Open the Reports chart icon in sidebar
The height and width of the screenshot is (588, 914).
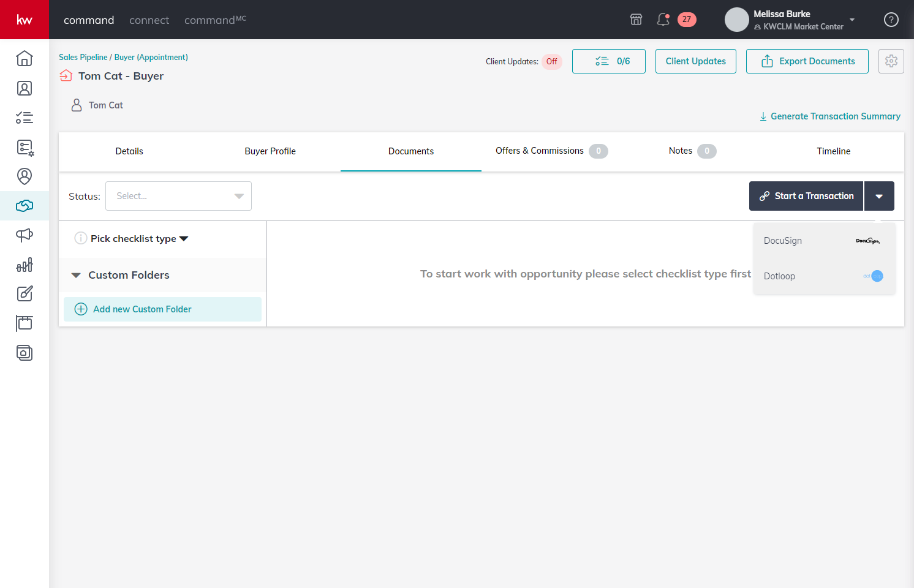tap(25, 265)
